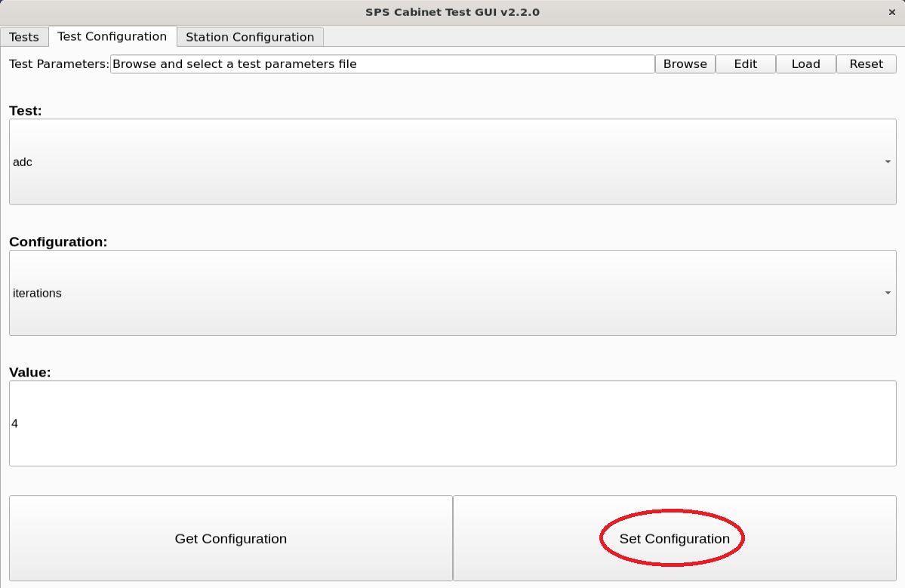
Task: Close the SPS Cabinet Test GUI window
Action: point(891,12)
